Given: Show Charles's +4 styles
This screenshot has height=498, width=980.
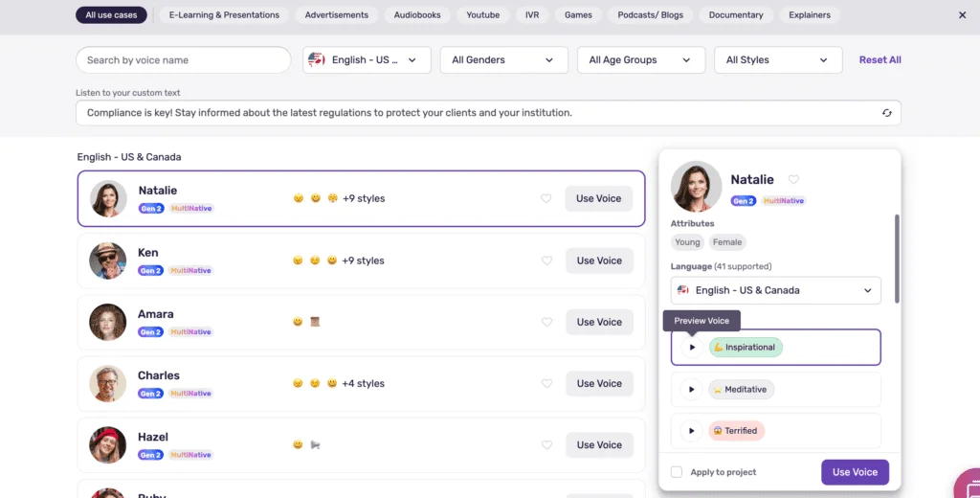Looking at the screenshot, I should tap(363, 383).
